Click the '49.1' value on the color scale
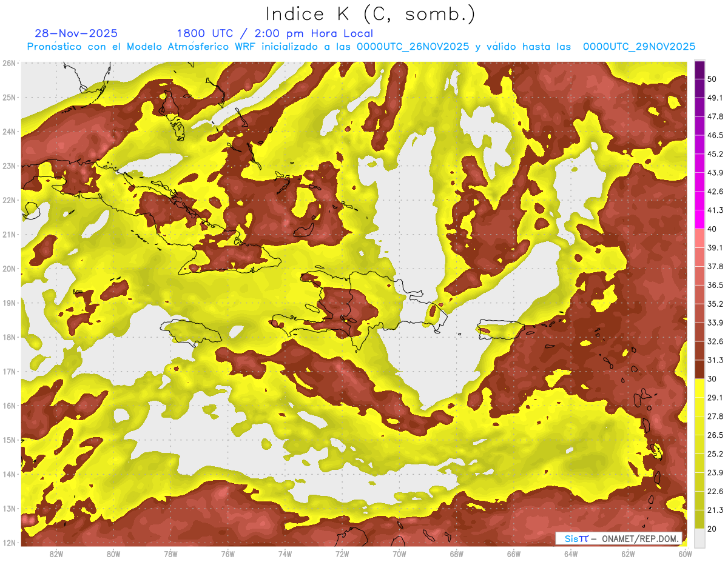 [x=715, y=98]
